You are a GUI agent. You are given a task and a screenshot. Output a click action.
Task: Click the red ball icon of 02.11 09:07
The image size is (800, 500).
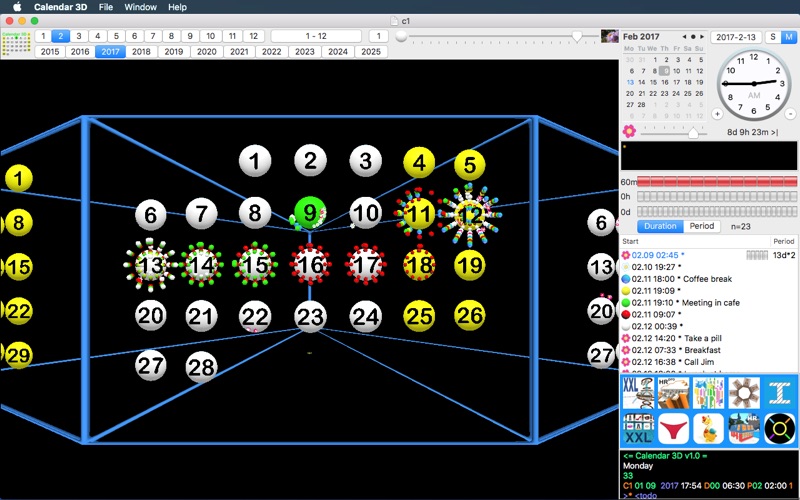626,314
